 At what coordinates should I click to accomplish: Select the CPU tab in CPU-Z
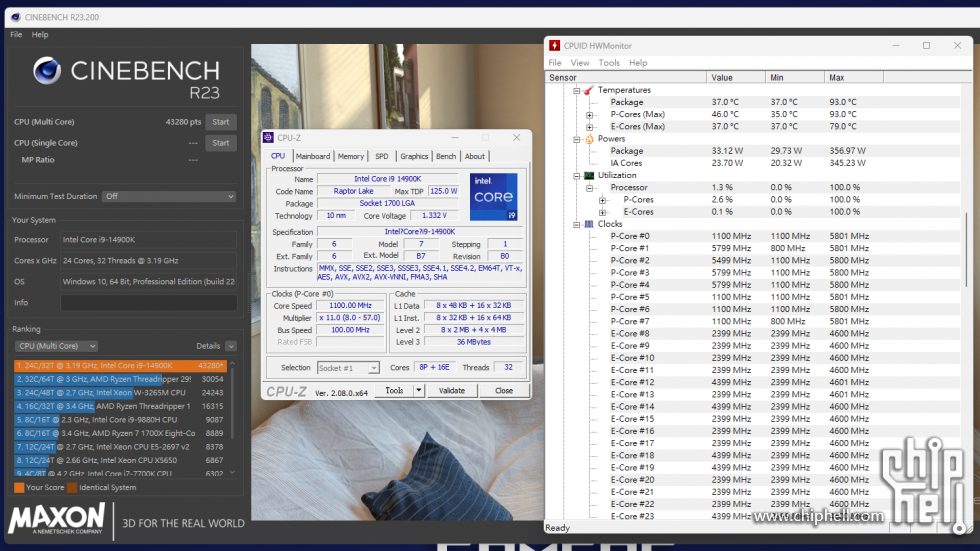pos(278,156)
